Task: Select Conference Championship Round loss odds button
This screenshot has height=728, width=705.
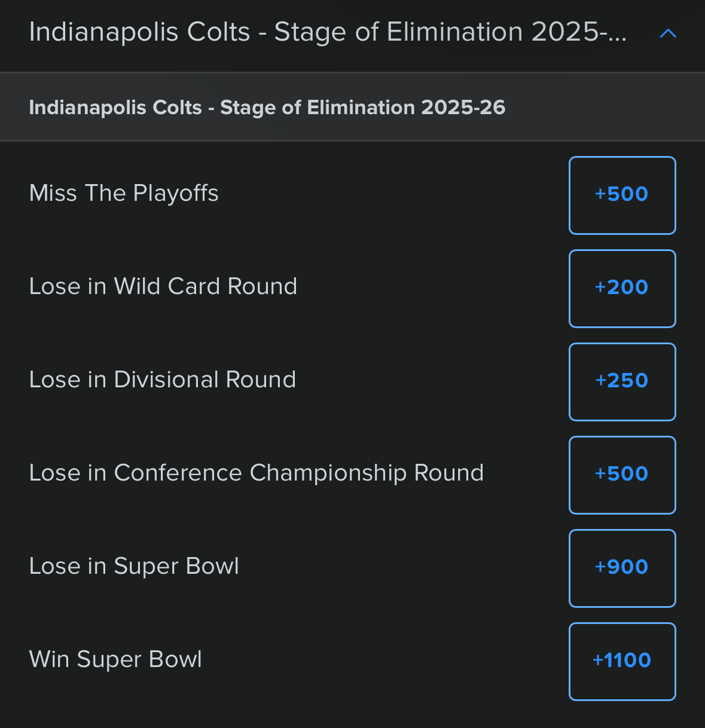Action: [622, 475]
